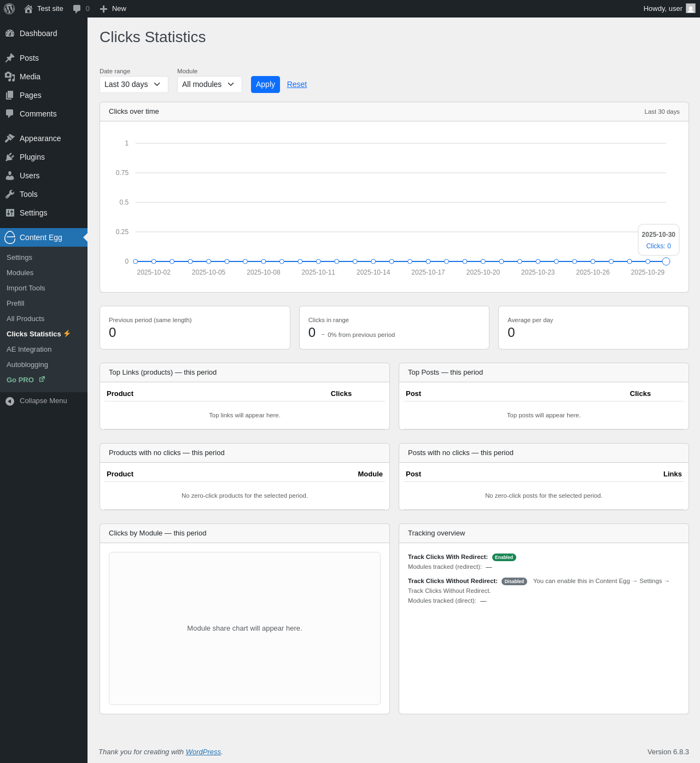Open the Module filter dropdown
This screenshot has width=700, height=763.
(209, 84)
